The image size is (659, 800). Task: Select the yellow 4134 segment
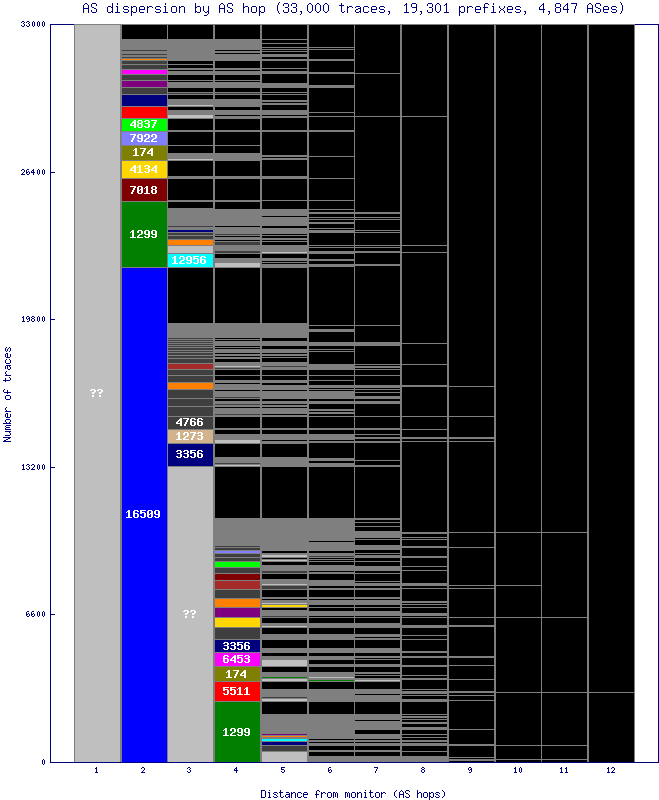coord(144,169)
